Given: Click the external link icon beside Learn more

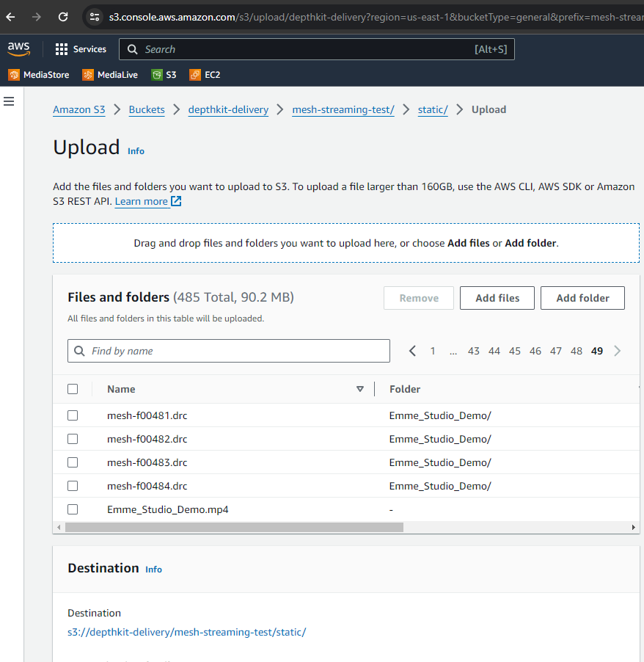Looking at the screenshot, I should pyautogui.click(x=176, y=201).
